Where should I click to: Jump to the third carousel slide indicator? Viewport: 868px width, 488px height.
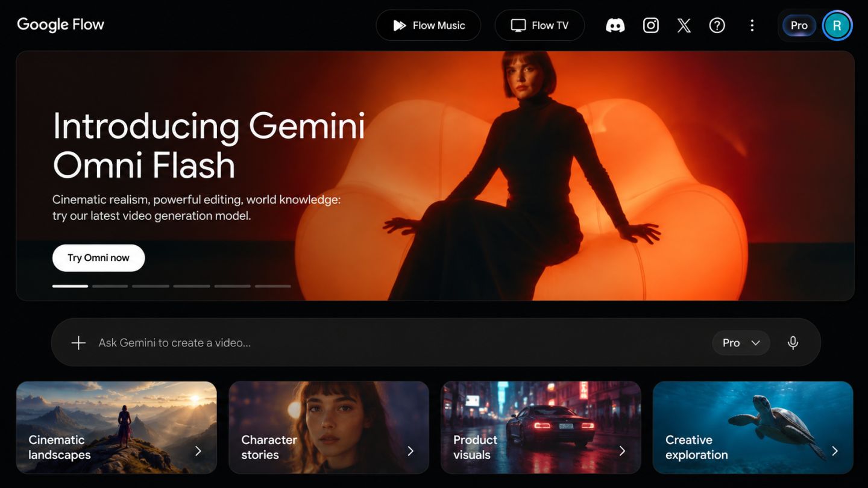[x=151, y=286]
